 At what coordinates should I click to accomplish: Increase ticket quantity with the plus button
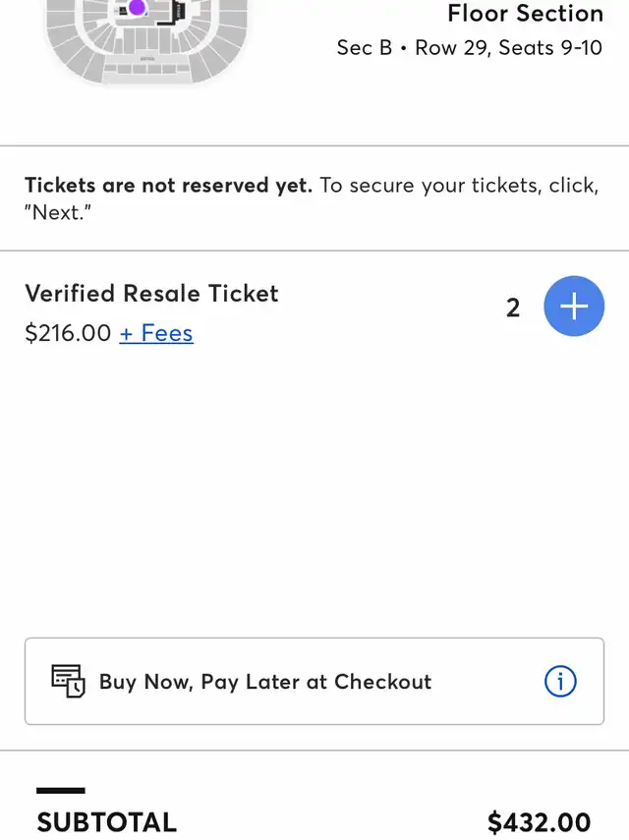tap(574, 306)
